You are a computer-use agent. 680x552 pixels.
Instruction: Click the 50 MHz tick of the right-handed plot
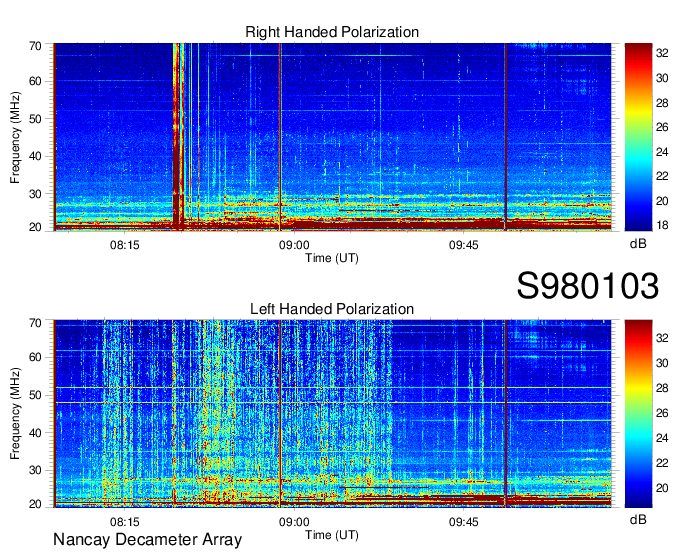coord(35,119)
